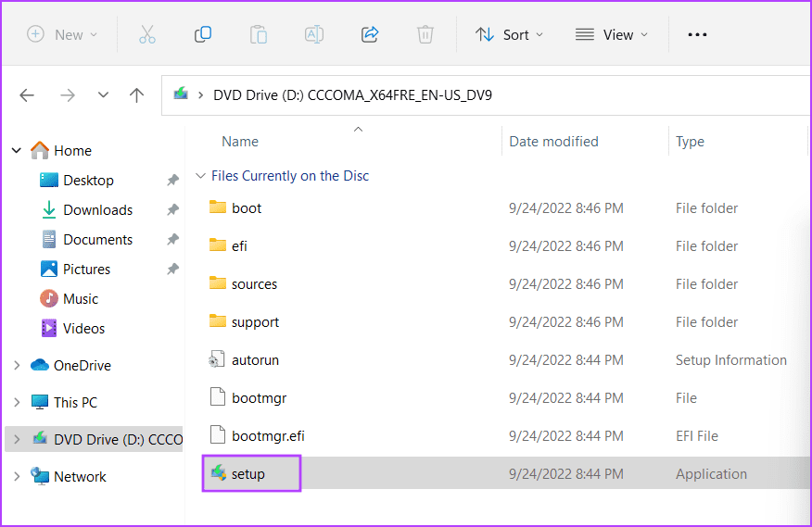Select the file name 'bootmgr.efi'
The width and height of the screenshot is (812, 527).
click(268, 436)
